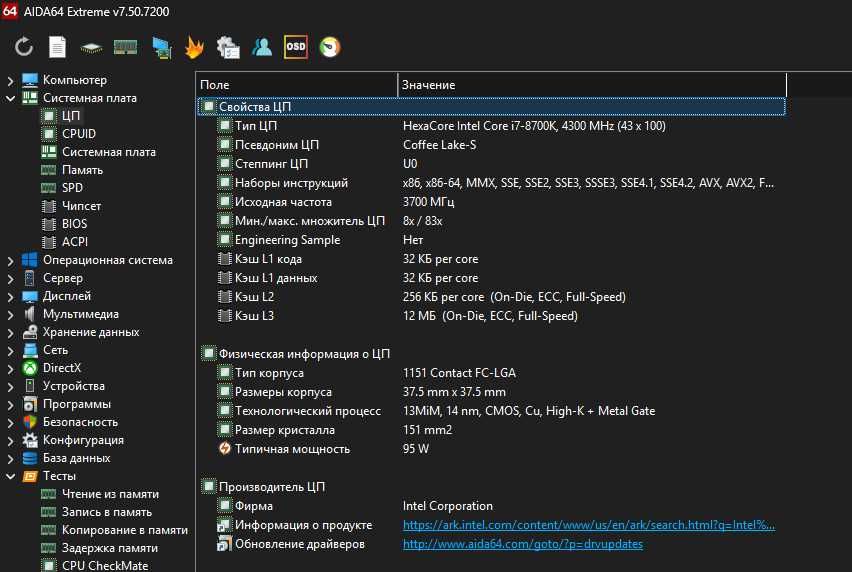The width and height of the screenshot is (852, 572).
Task: Open the ark.intel.com product information link
Action: pos(588,525)
